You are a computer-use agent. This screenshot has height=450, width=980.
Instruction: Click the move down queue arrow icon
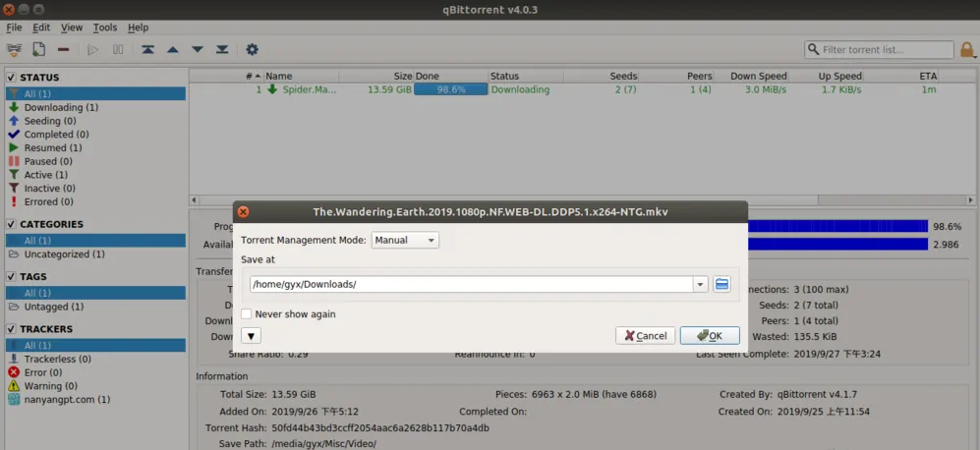point(198,49)
